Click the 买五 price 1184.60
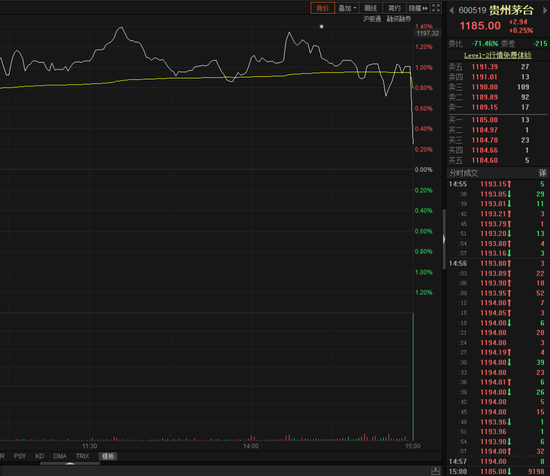 point(484,161)
